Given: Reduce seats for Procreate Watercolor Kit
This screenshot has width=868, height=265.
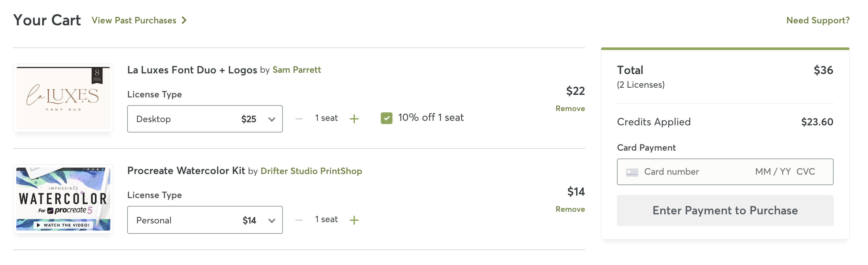Looking at the screenshot, I should [x=299, y=220].
